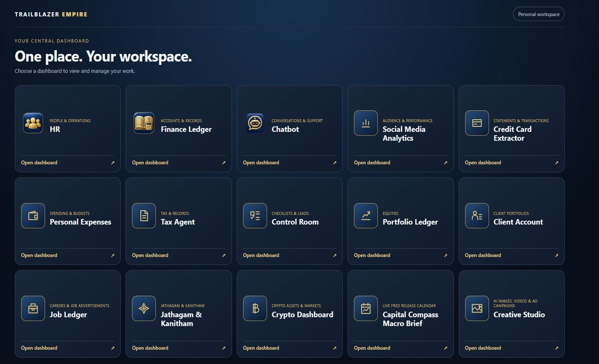
Task: Click the Capital Compass calendar icon
Action: click(366, 308)
